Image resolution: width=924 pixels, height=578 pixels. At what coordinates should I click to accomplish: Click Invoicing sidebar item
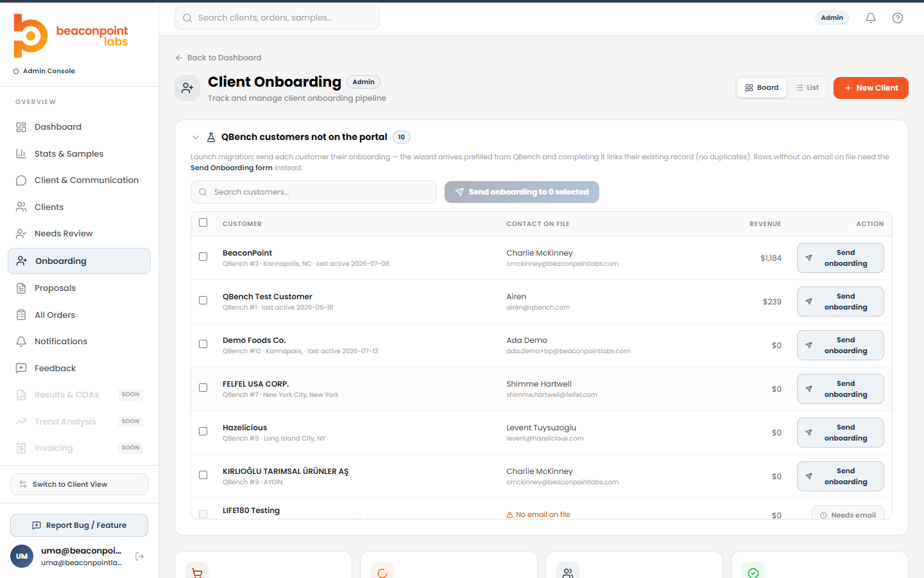[80, 448]
